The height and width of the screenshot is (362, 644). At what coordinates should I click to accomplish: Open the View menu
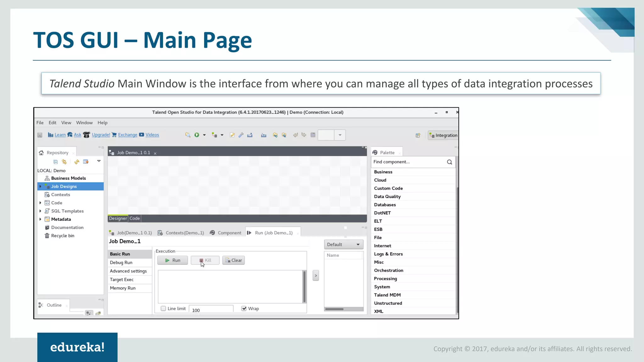click(x=66, y=123)
